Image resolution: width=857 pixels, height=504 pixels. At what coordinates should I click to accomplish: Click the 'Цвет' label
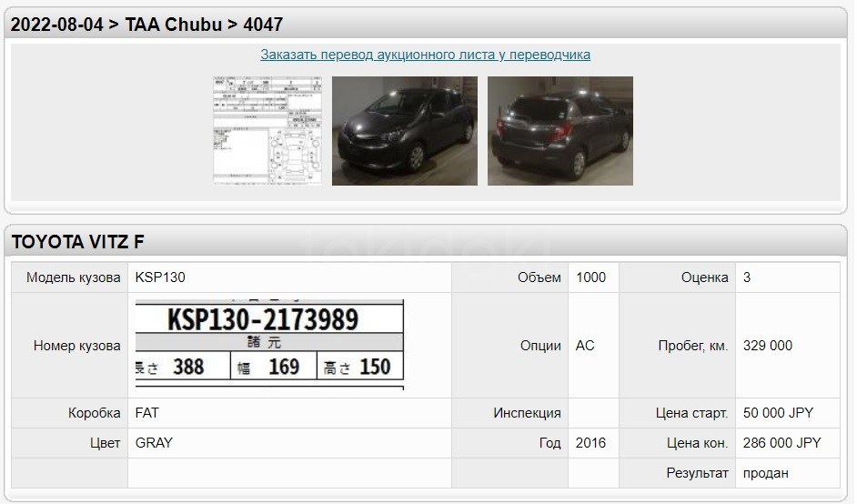(105, 443)
